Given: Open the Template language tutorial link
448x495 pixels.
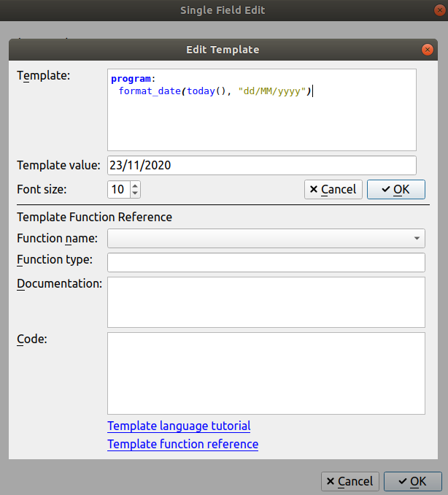Looking at the screenshot, I should tap(179, 426).
